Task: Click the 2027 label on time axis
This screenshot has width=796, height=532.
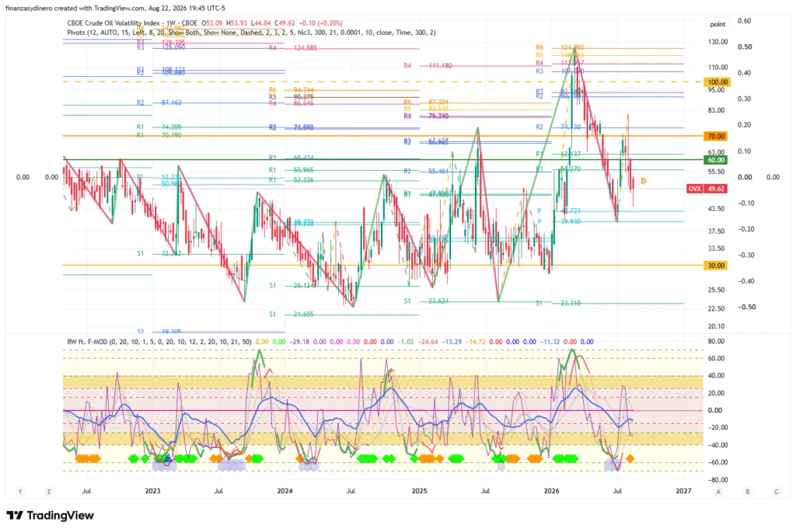Action: [x=683, y=491]
